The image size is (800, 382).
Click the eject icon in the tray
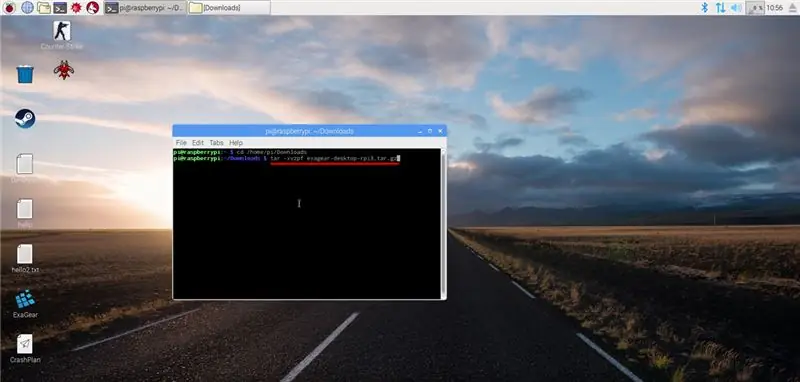tap(793, 7)
